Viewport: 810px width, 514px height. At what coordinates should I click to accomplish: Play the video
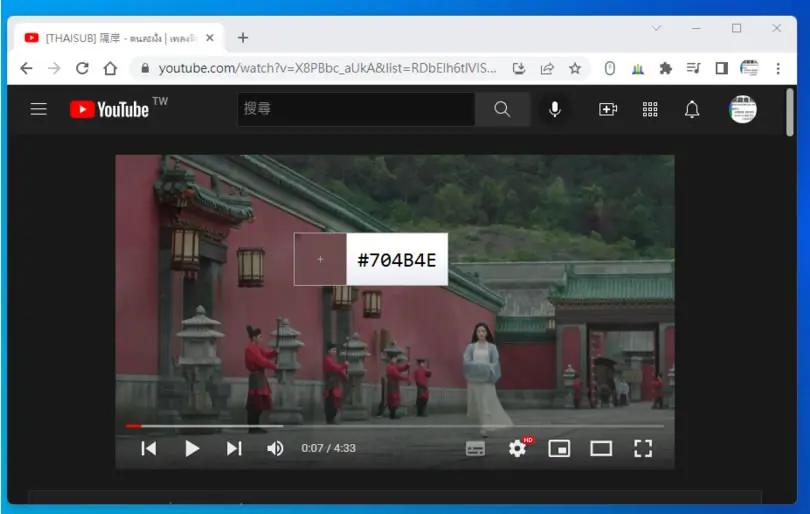click(x=192, y=448)
